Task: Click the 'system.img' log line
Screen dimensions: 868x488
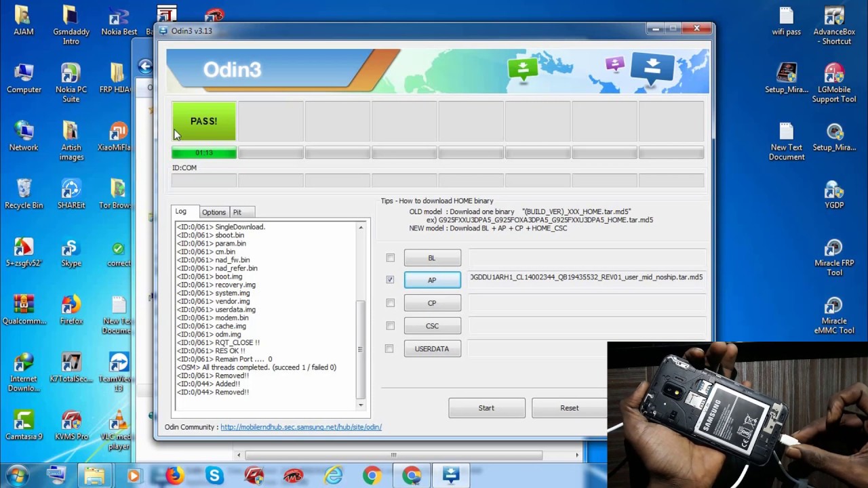Action: click(x=213, y=293)
